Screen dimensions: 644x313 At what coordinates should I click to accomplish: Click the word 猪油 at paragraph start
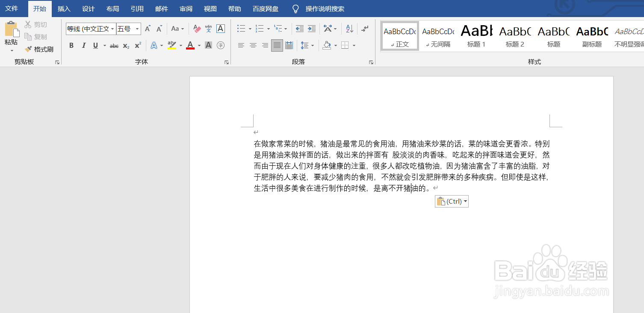pyautogui.click(x=328, y=143)
